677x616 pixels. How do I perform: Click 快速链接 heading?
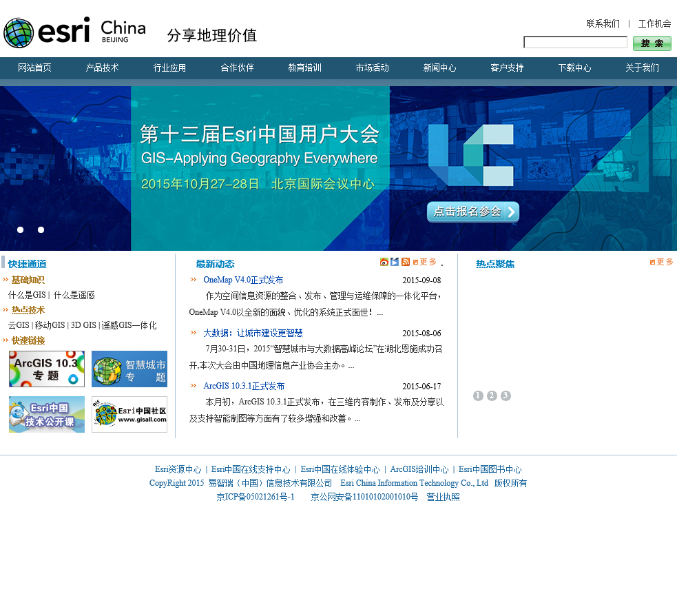pos(28,340)
